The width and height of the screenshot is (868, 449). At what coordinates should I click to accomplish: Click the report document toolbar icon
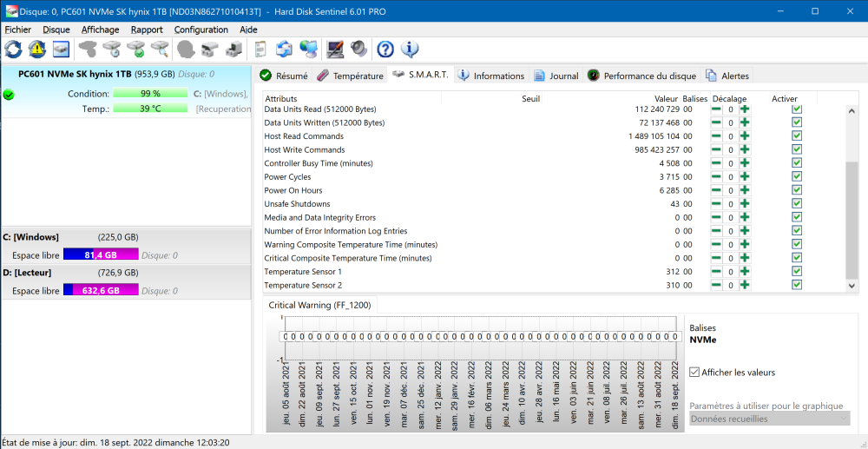tap(260, 49)
